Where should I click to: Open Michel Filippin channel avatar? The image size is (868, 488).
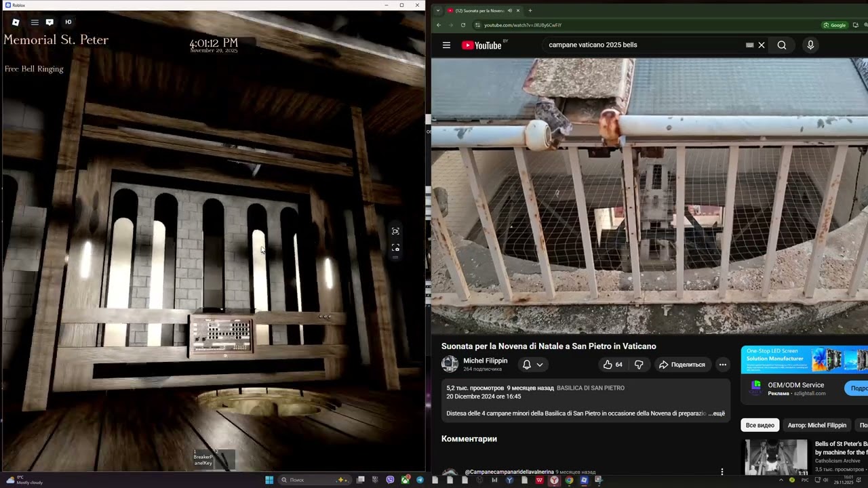point(450,364)
